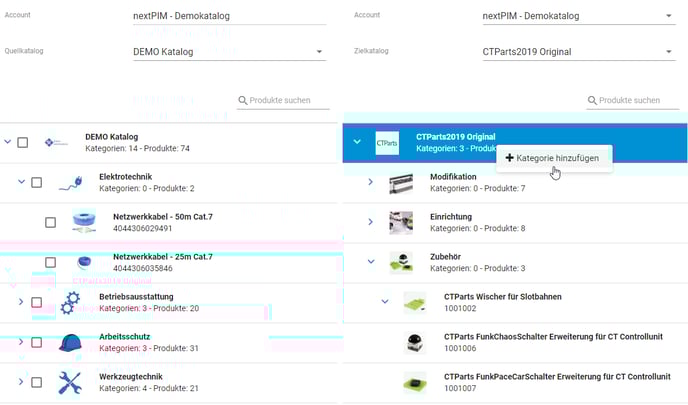Select the Betriebsausstattung row title

(x=136, y=297)
